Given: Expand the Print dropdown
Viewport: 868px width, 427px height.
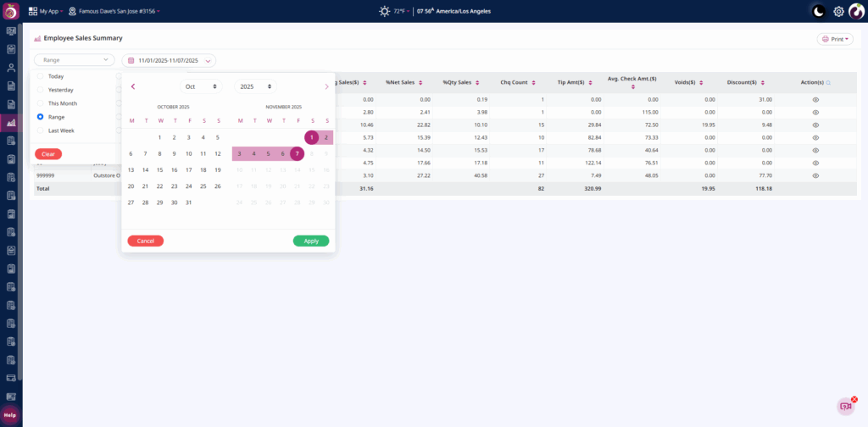Looking at the screenshot, I should (835, 39).
